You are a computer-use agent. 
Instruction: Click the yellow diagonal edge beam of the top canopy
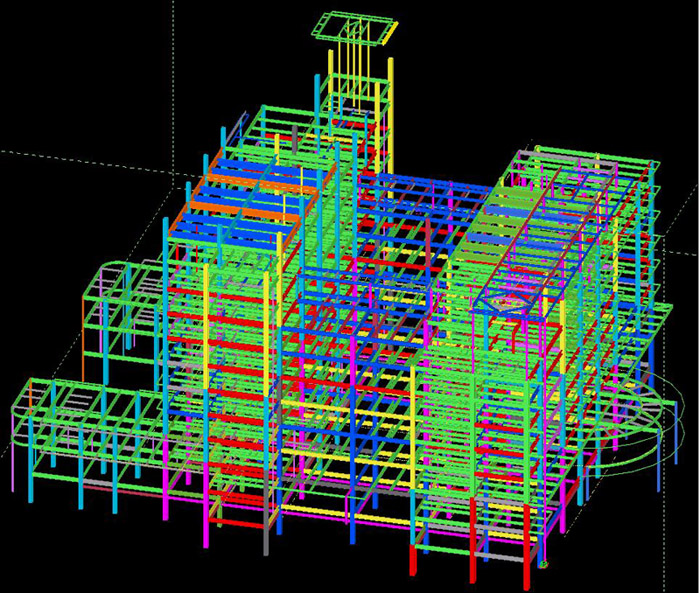390,34
